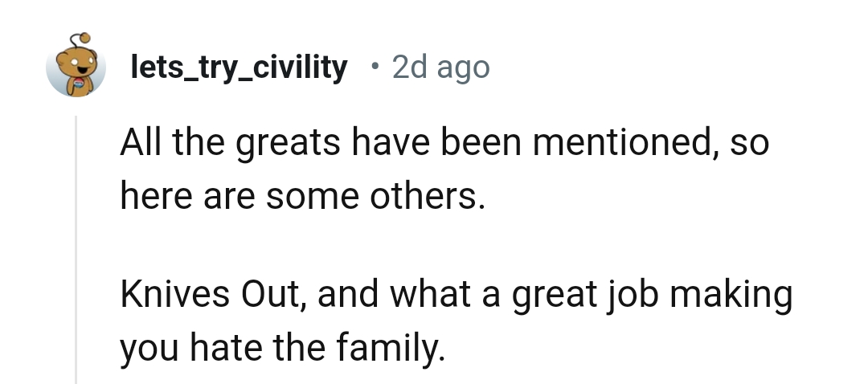Click the "2d ago" comment timestamp
868x384 pixels.
coord(440,67)
